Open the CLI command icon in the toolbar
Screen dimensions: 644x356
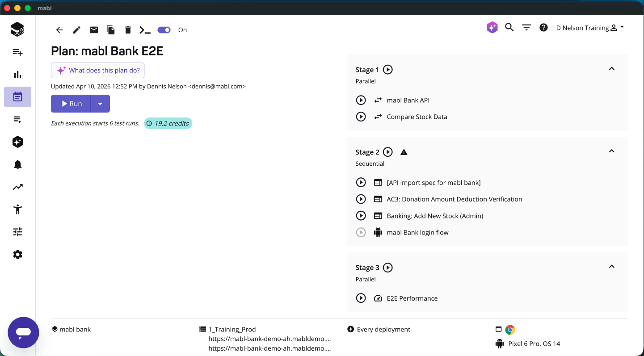coord(145,29)
